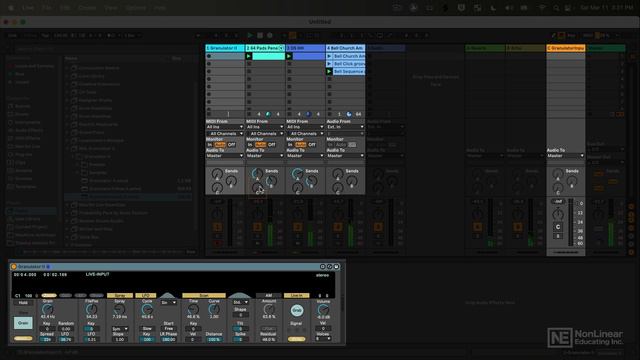The image size is (640, 360).
Task: Click the Spike slider in Granulator II
Action: pyautogui.click(x=240, y=339)
